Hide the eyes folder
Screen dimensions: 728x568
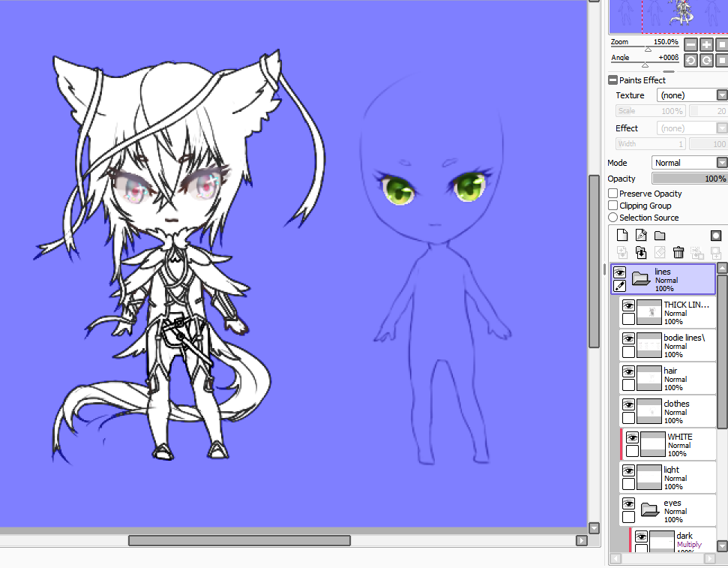point(628,503)
